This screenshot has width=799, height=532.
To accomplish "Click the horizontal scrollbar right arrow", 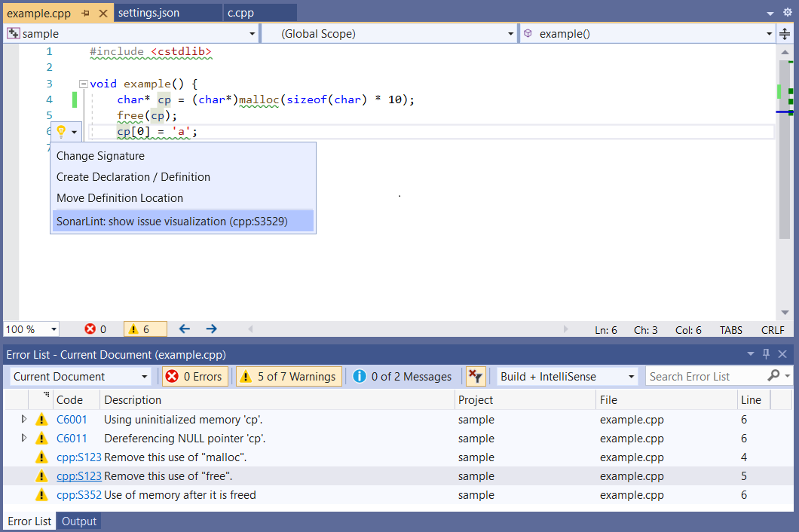I will tap(565, 329).
